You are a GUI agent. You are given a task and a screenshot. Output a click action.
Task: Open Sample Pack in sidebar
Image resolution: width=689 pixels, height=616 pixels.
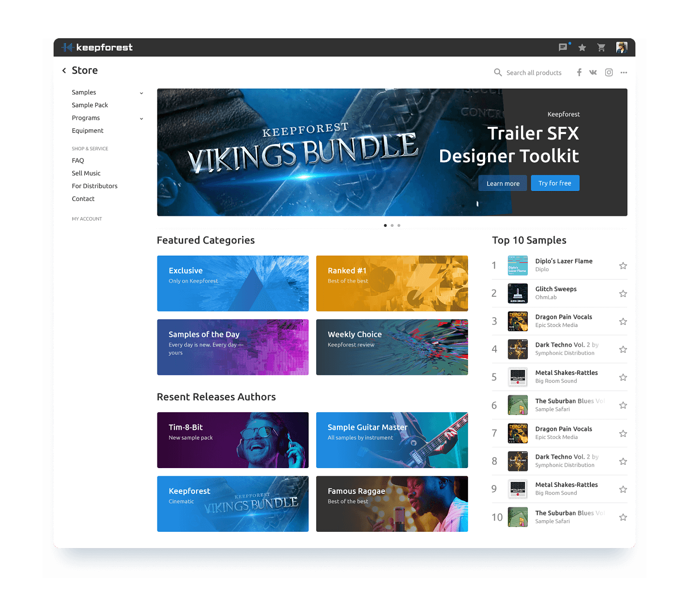click(x=90, y=105)
